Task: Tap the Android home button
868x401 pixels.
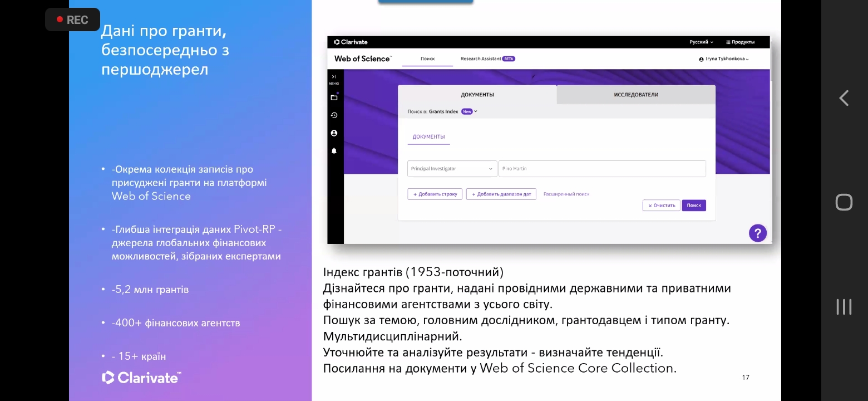Action: pos(844,202)
